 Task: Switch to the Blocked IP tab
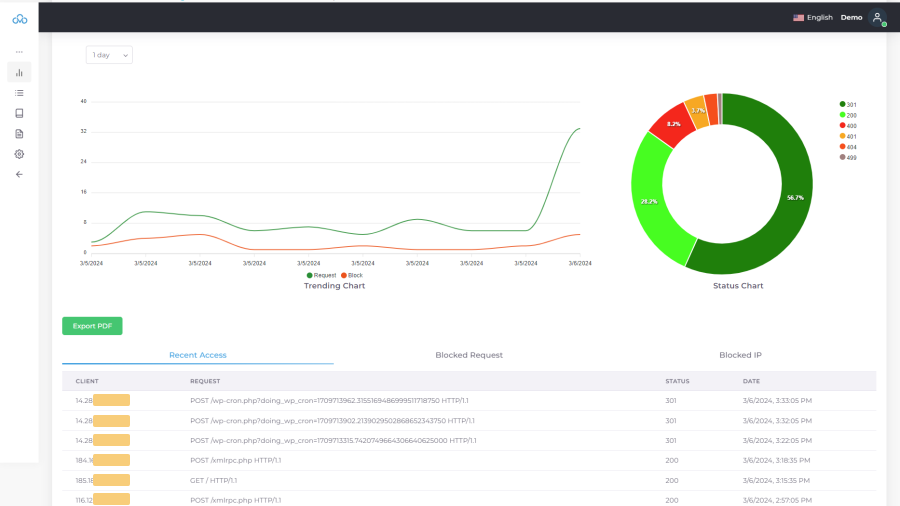pyautogui.click(x=740, y=355)
